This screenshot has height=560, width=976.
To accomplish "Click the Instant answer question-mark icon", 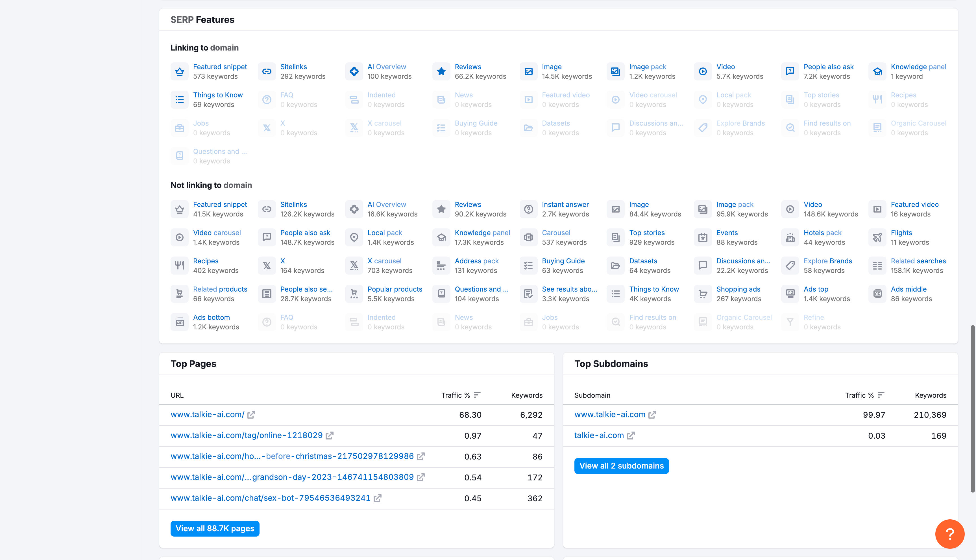I will coord(529,209).
